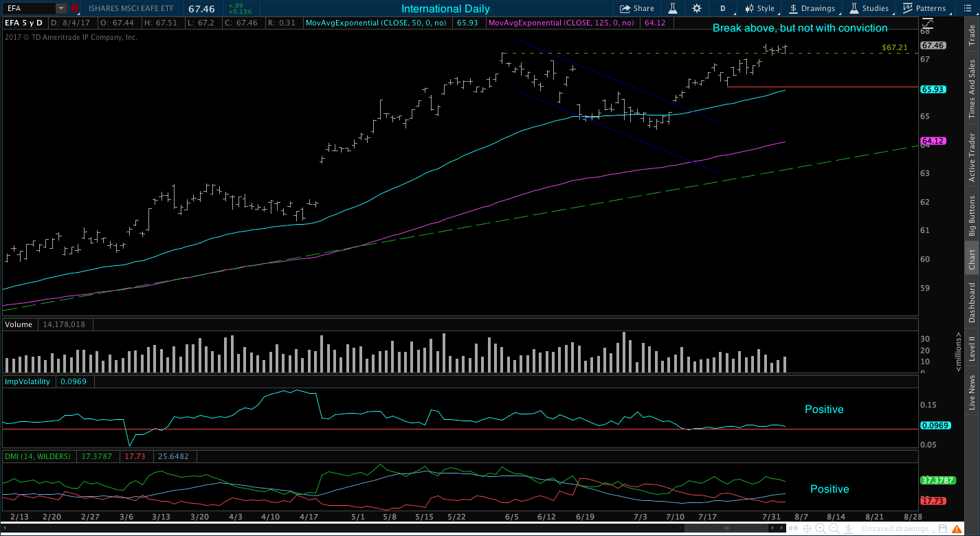Switch to Active Trader tab
The height and width of the screenshot is (536, 980).
point(972,157)
